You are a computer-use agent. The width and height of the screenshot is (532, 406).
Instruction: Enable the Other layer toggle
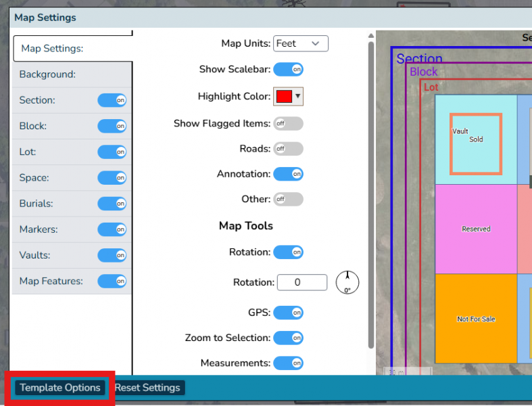point(288,199)
